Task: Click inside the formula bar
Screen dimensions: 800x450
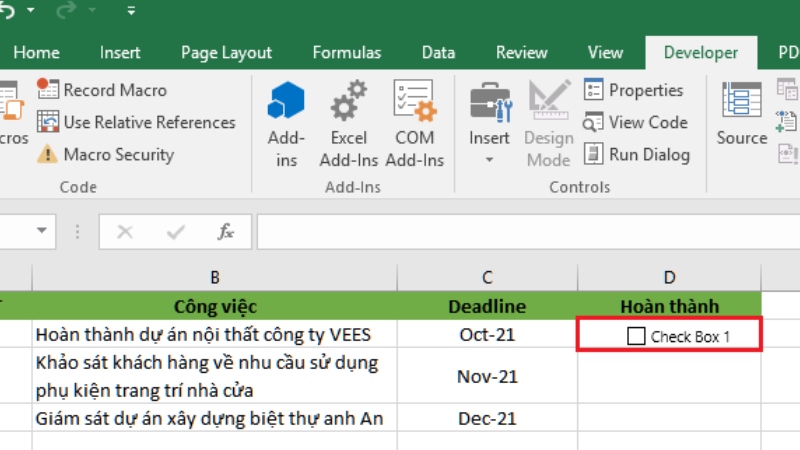Action: [520, 232]
